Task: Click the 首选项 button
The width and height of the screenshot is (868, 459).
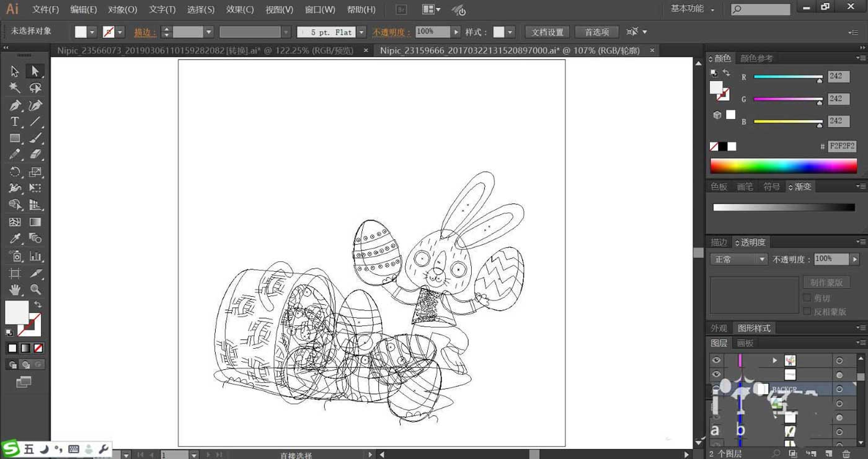Action: point(596,32)
